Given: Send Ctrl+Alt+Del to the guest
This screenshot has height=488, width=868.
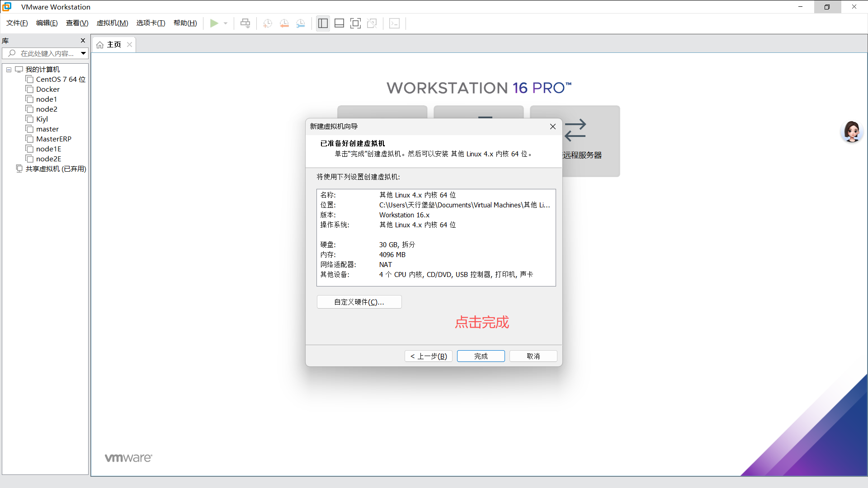Looking at the screenshot, I should point(245,23).
